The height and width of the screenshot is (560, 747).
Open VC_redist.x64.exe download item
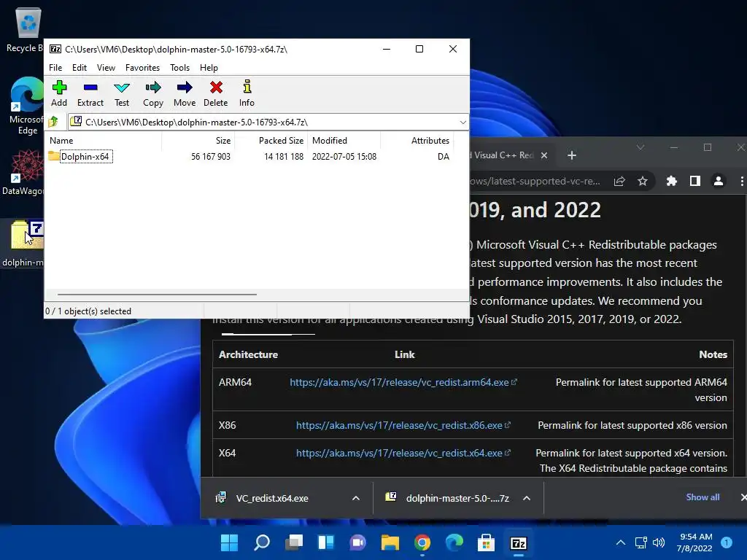[x=272, y=498]
